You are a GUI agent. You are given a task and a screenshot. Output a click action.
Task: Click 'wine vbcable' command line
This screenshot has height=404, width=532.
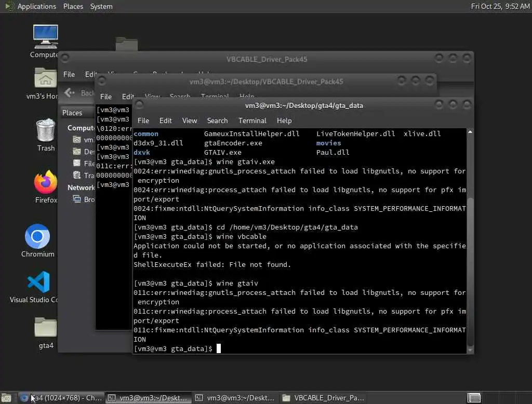point(241,236)
